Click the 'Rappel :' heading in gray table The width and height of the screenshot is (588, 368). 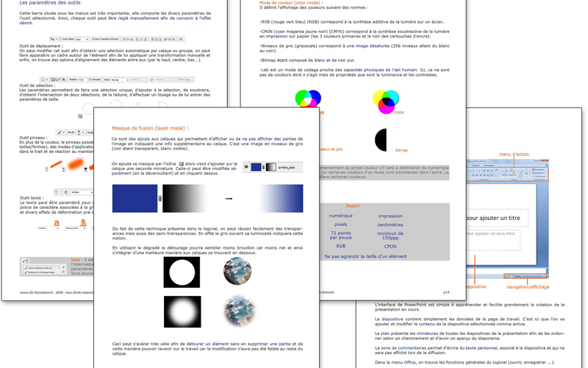(x=354, y=206)
